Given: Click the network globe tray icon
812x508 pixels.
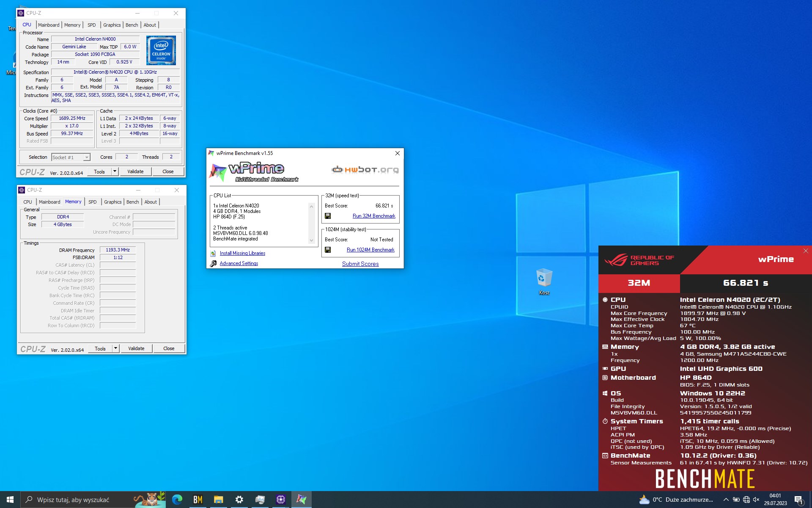Looking at the screenshot, I should tap(746, 500).
